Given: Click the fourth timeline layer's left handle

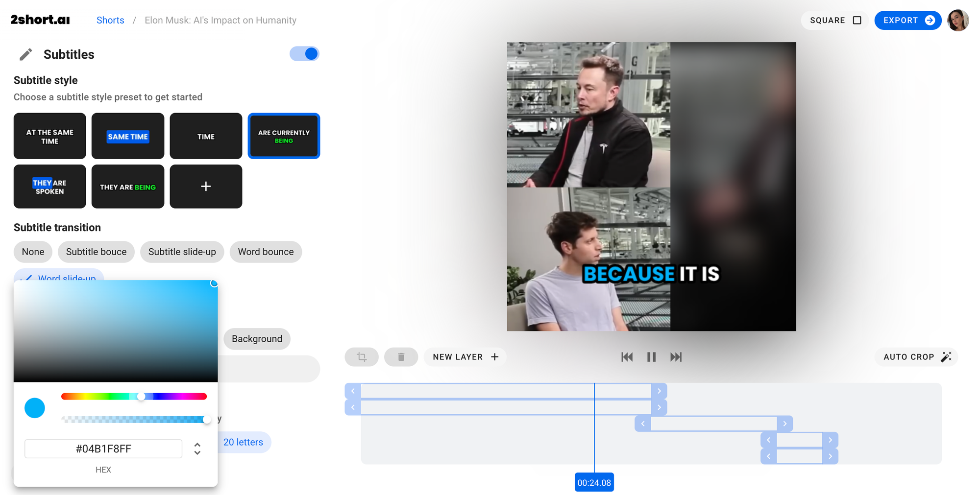Looking at the screenshot, I should coord(768,440).
